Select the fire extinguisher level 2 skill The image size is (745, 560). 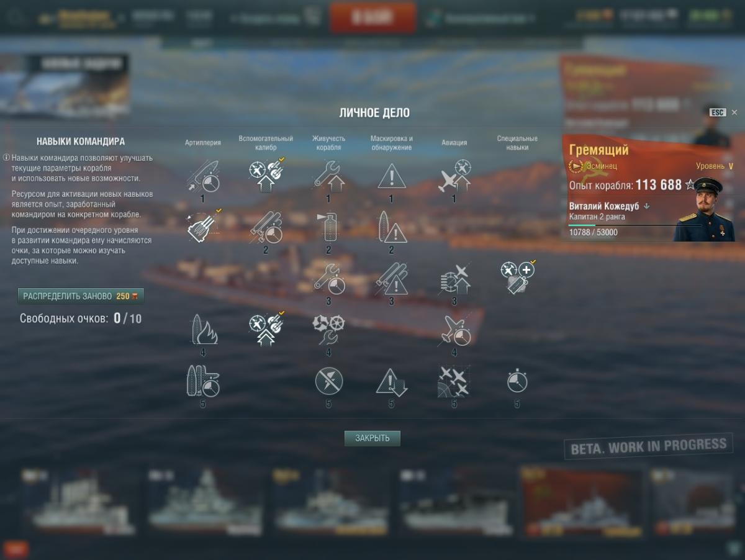(328, 228)
